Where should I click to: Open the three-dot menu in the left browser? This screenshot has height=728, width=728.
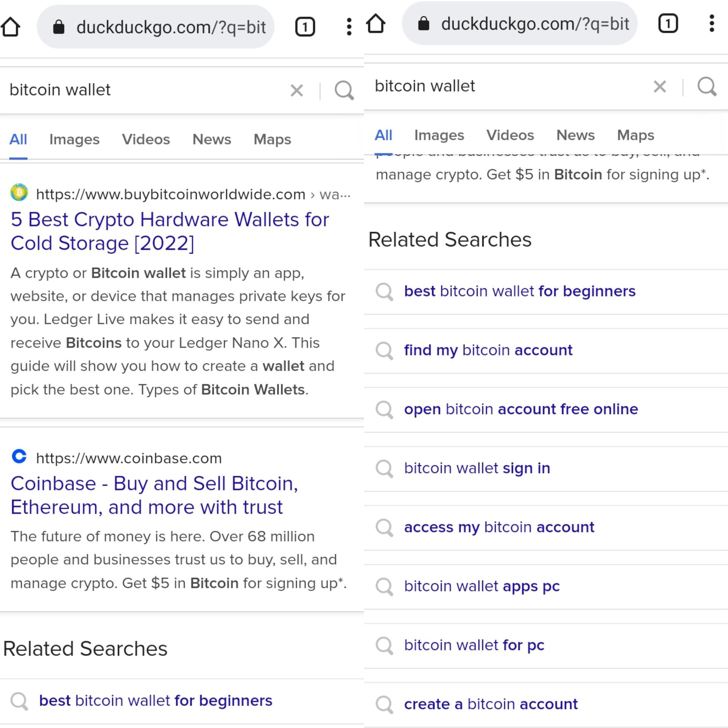click(x=349, y=27)
